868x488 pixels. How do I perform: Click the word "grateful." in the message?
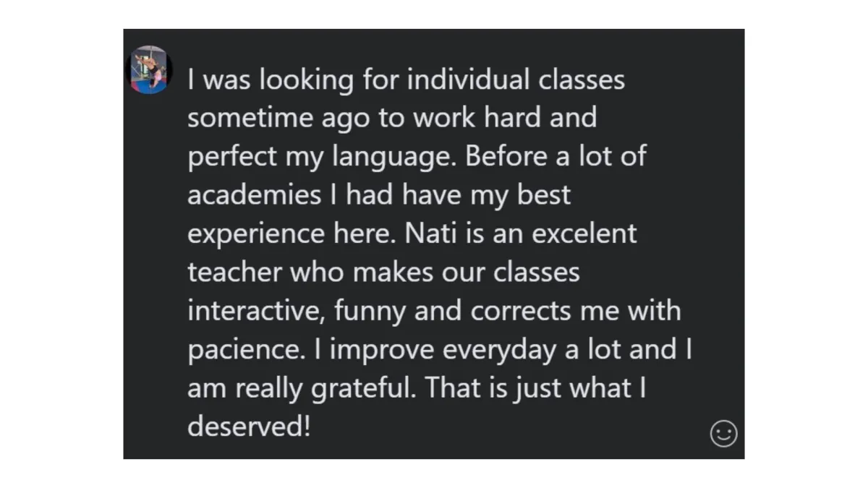point(364,389)
